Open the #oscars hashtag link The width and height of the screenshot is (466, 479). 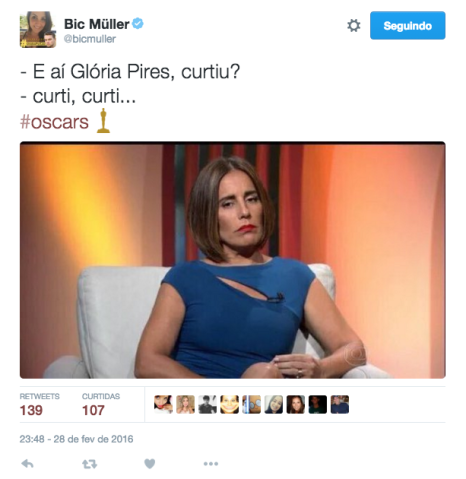click(x=54, y=122)
